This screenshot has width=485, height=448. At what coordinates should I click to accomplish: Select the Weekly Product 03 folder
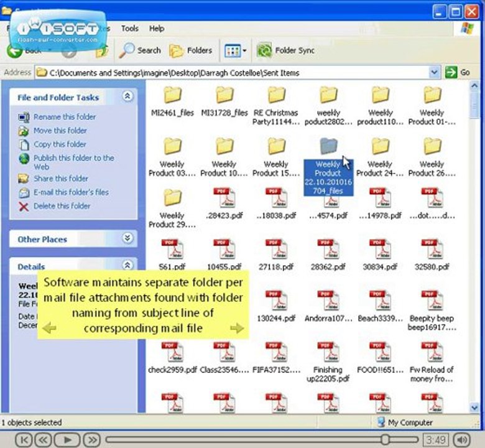click(x=172, y=157)
